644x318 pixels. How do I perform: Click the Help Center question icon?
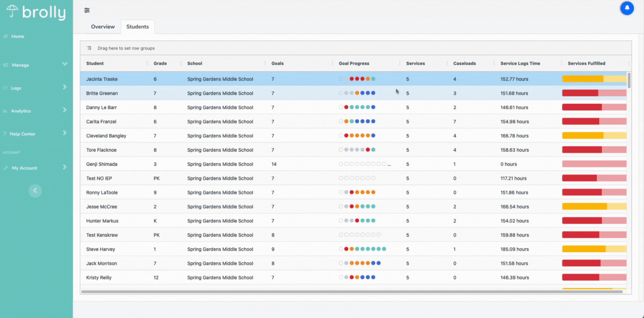coord(5,134)
